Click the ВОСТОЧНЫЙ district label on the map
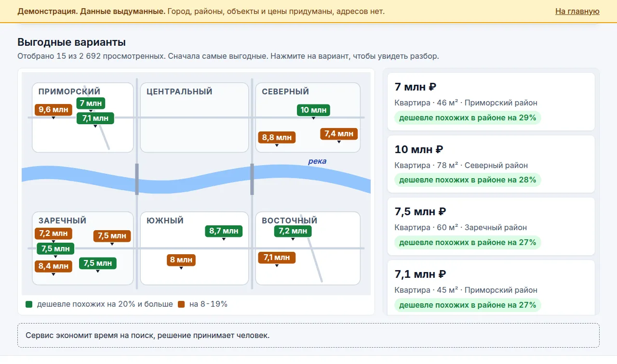617x364 pixels. tap(290, 221)
